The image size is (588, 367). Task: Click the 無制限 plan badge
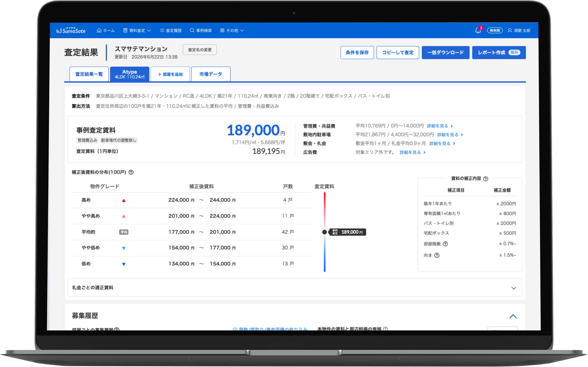coord(495,30)
